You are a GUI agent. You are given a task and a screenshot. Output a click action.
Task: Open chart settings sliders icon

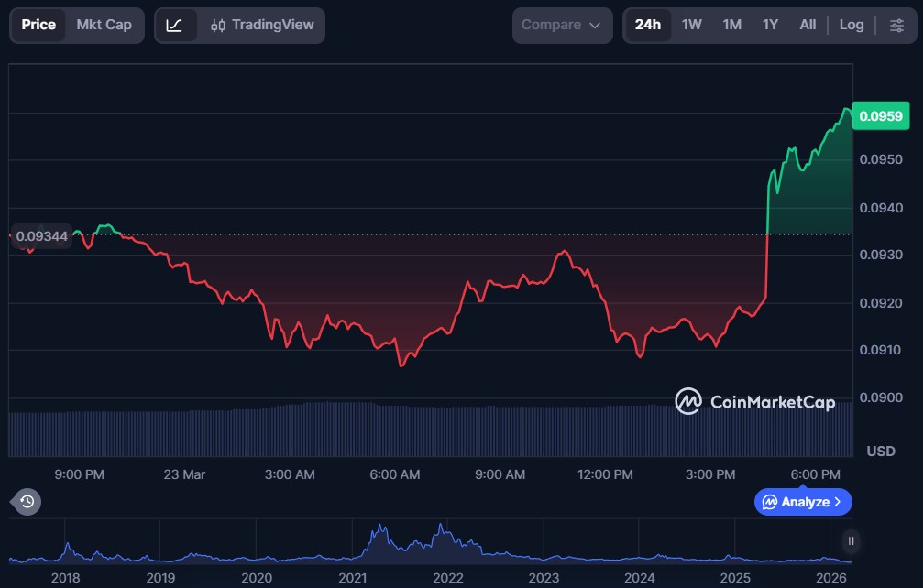coord(896,25)
